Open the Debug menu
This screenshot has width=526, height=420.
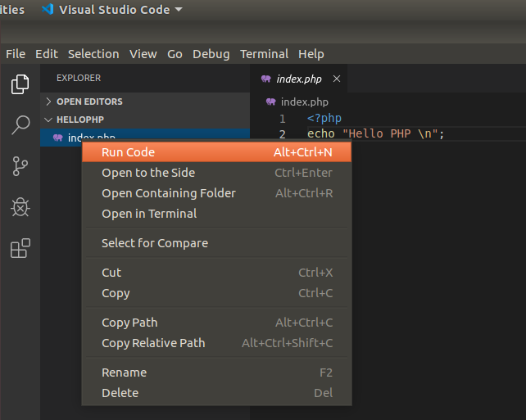pyautogui.click(x=211, y=54)
